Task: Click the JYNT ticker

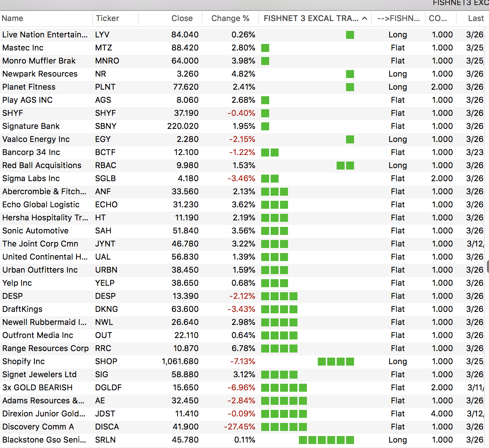Action: pyautogui.click(x=105, y=244)
